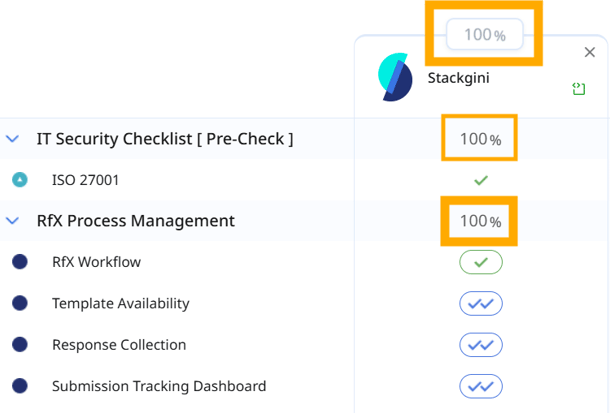Click the teal ISO 27001 icon
This screenshot has height=413, width=610.
[x=20, y=180]
